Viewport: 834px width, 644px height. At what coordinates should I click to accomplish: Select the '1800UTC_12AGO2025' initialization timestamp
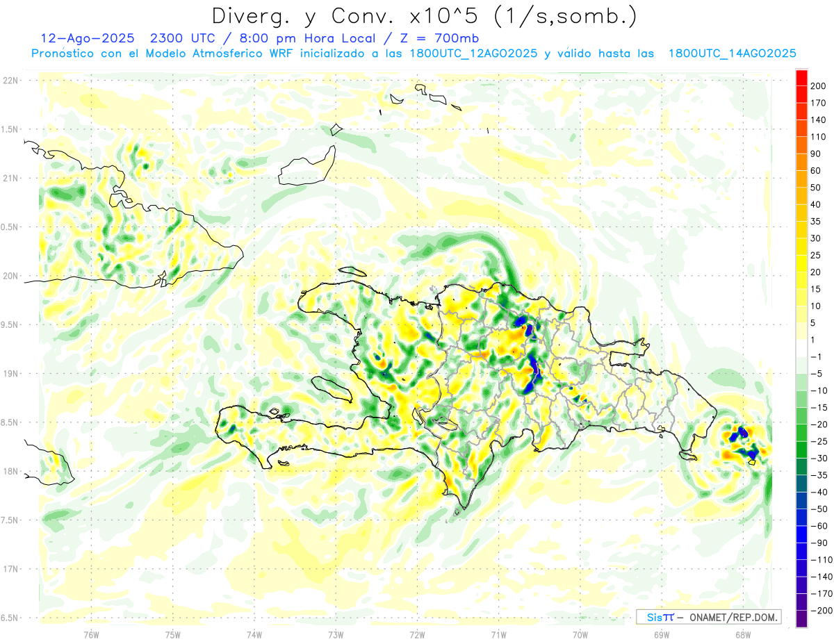click(x=473, y=53)
